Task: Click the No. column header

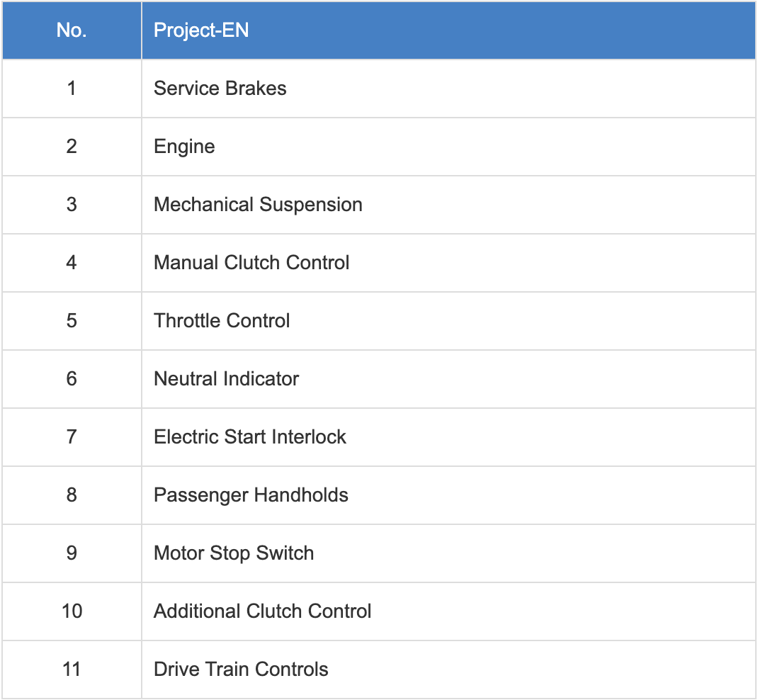Action: click(x=72, y=30)
